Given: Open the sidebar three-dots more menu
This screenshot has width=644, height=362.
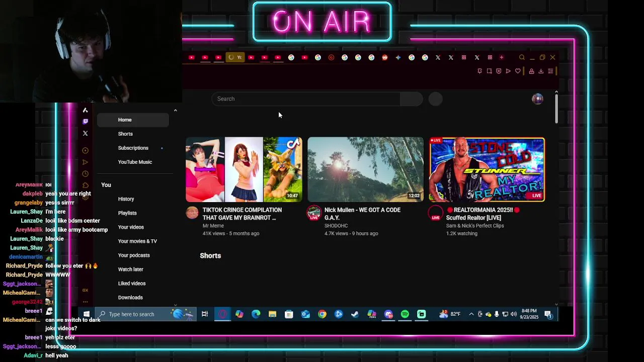Looking at the screenshot, I should tap(85, 302).
